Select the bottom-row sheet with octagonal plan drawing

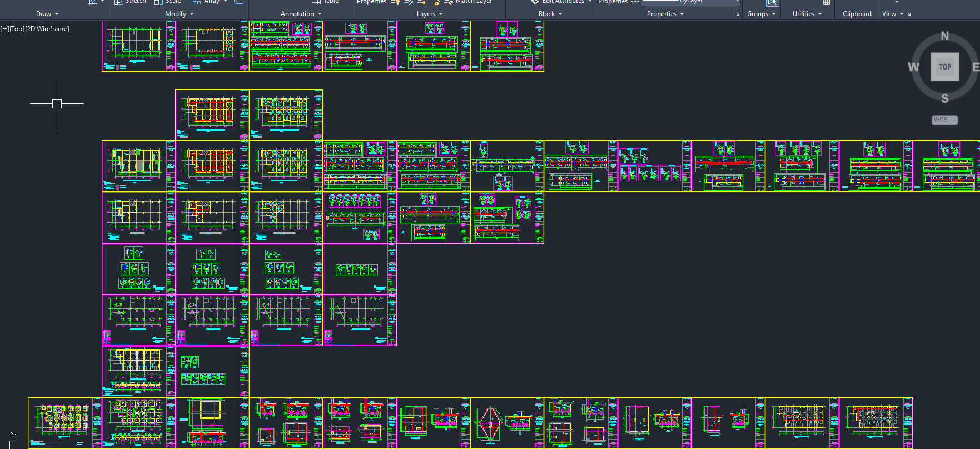coord(507,423)
